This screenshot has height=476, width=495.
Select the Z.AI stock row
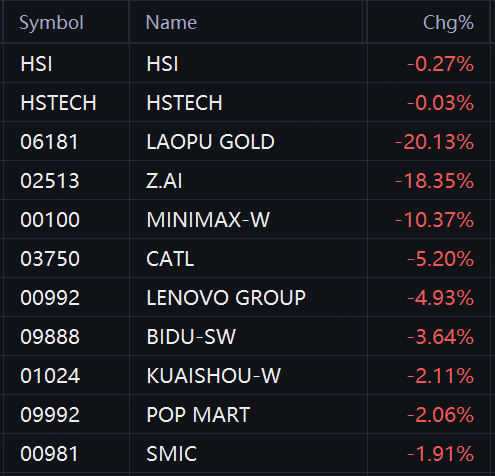(247, 181)
